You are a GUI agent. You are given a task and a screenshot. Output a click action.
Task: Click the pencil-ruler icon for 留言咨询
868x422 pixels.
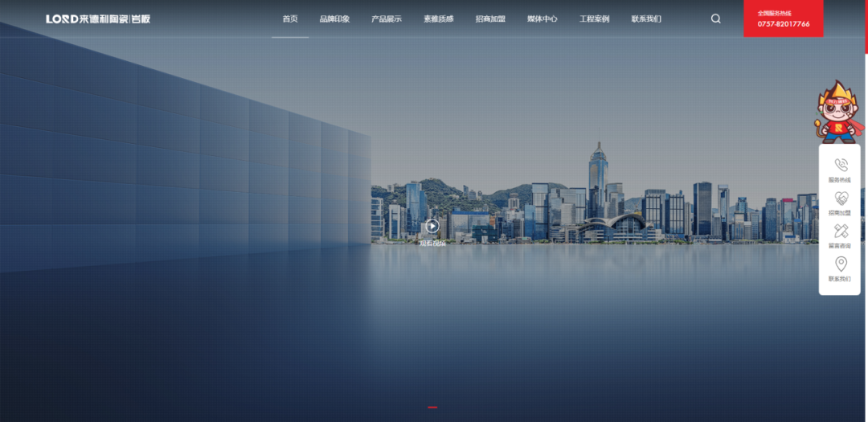coord(841,231)
